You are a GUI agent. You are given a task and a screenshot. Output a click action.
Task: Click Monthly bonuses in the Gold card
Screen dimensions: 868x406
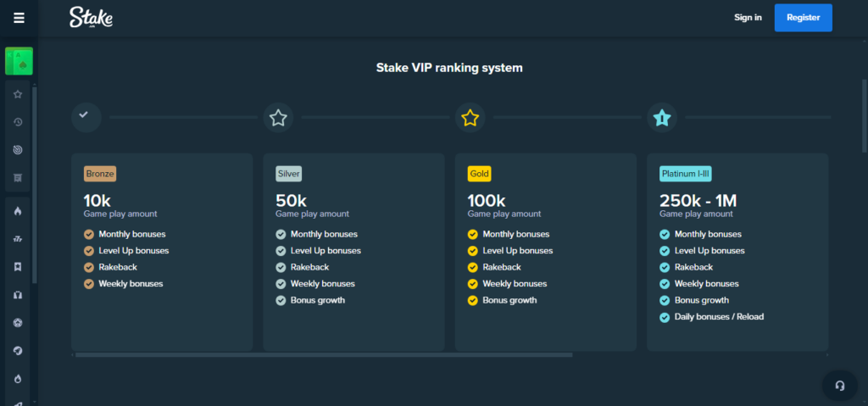tap(516, 234)
